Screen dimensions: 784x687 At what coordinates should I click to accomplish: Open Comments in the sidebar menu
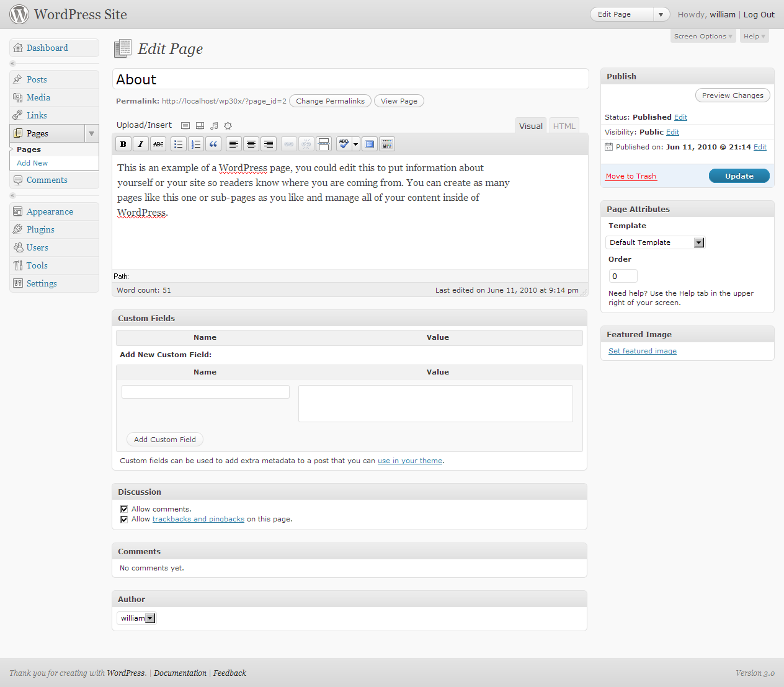[54, 180]
